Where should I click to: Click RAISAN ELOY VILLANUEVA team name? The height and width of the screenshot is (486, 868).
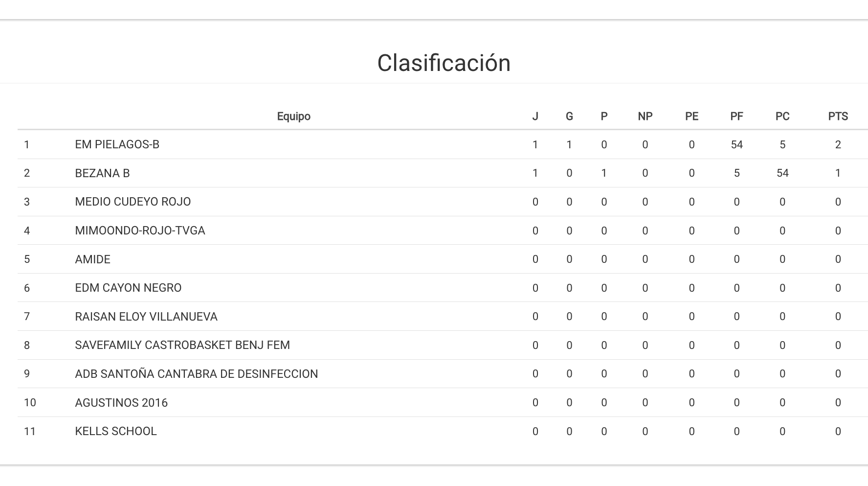click(x=146, y=317)
